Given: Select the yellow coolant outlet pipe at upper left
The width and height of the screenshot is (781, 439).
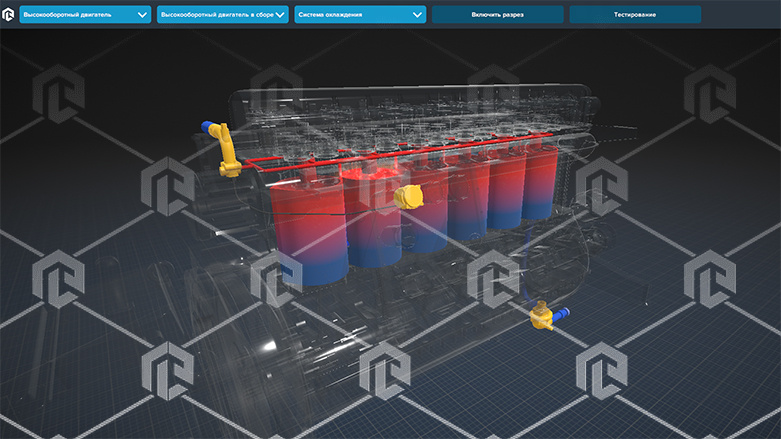Looking at the screenshot, I should [x=228, y=153].
